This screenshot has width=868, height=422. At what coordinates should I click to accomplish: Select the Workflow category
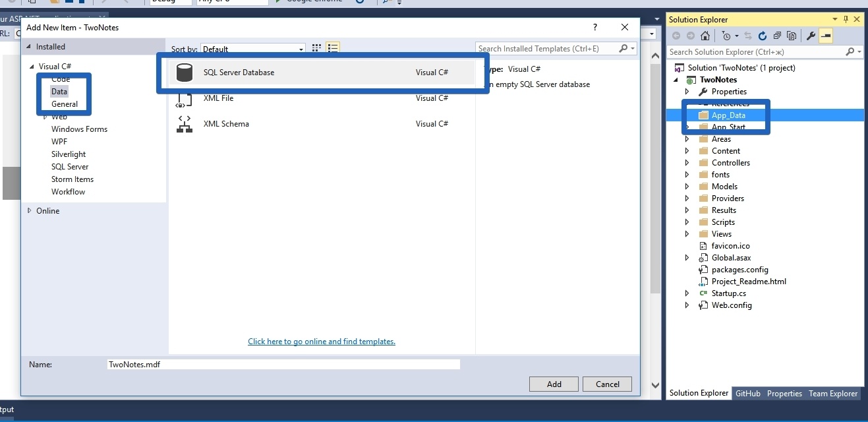point(68,192)
